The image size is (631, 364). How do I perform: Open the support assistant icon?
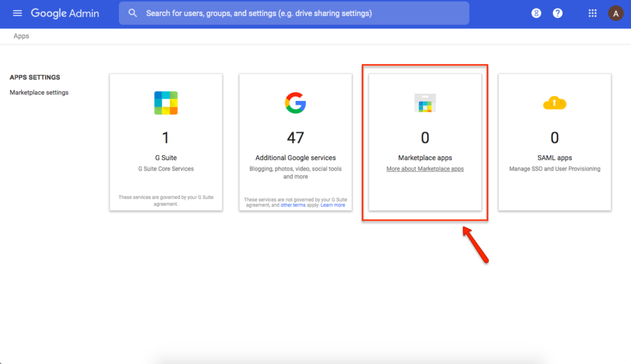(x=536, y=14)
